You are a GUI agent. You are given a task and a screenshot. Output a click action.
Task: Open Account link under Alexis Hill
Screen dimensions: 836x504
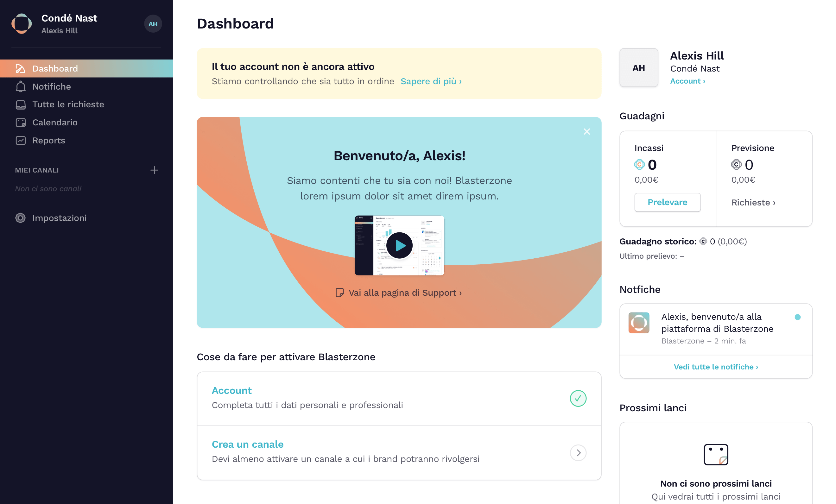pos(687,81)
